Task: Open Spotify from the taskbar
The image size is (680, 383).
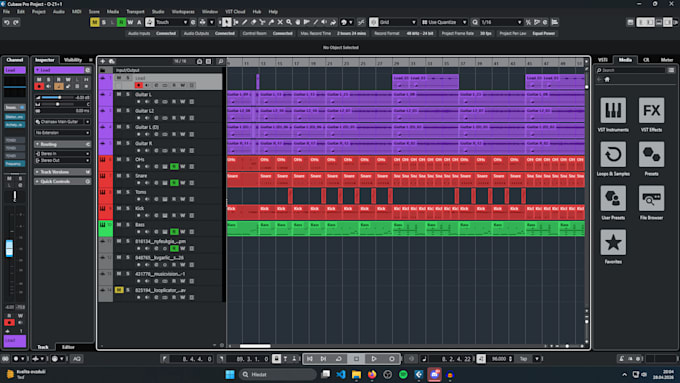Action: pos(403,374)
